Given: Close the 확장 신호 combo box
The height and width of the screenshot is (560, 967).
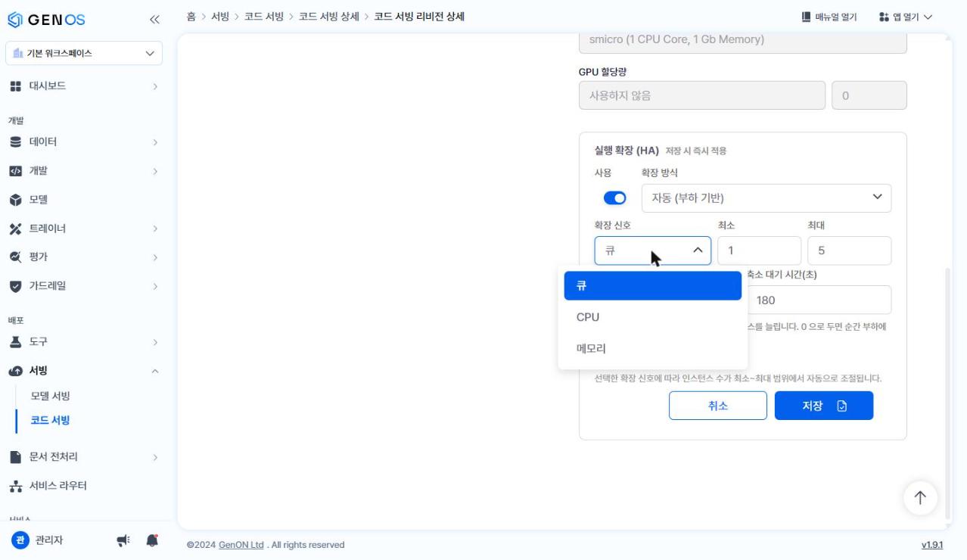Looking at the screenshot, I should [x=652, y=250].
